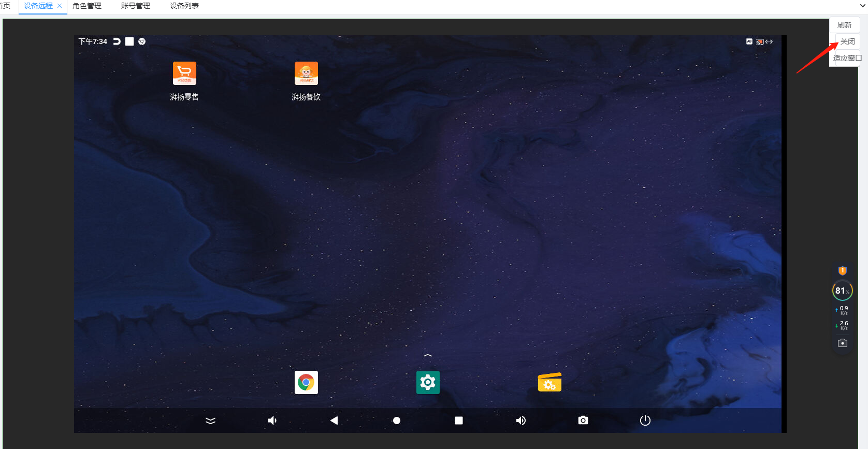Click the white square notification icon
Image resolution: width=868 pixels, height=449 pixels.
click(x=129, y=41)
